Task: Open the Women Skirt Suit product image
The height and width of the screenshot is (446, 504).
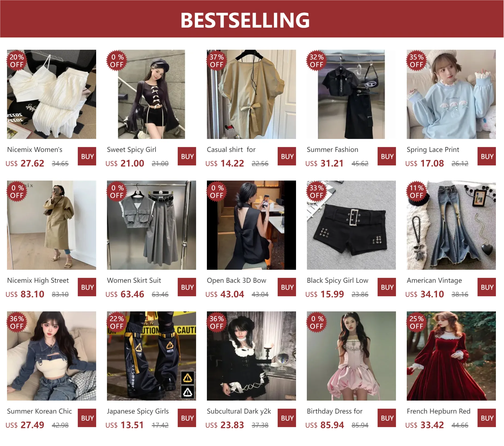Action: coord(152,225)
